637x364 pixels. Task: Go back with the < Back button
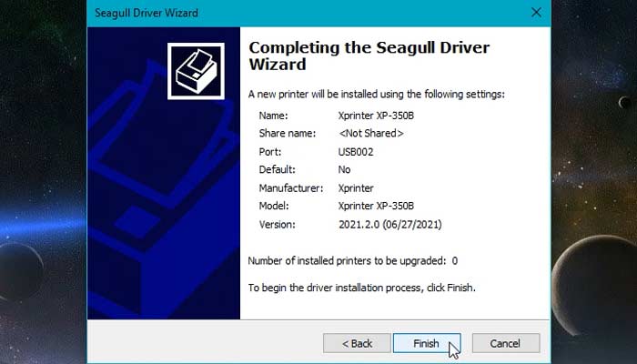357,343
